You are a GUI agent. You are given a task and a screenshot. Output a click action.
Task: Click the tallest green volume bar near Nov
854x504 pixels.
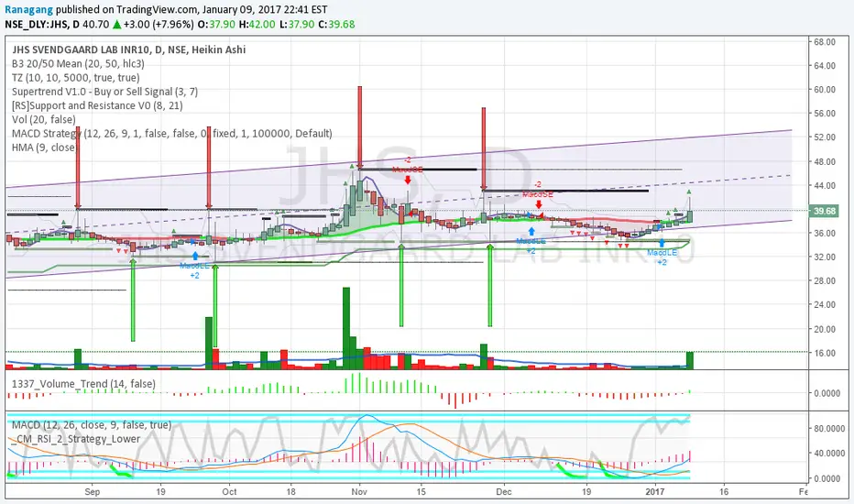345,329
